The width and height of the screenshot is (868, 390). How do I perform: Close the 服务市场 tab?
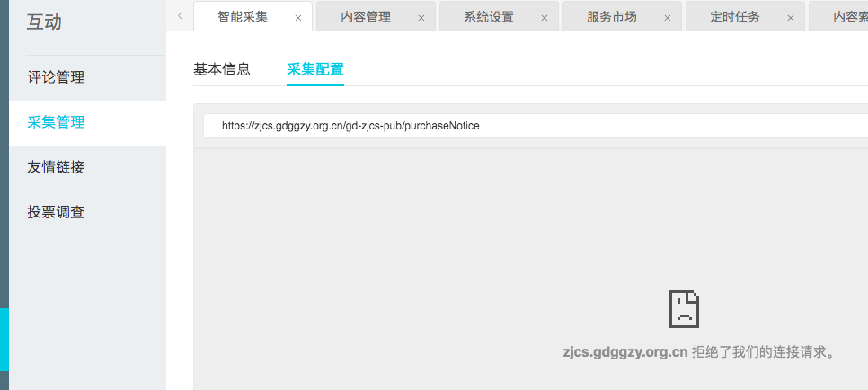[667, 18]
